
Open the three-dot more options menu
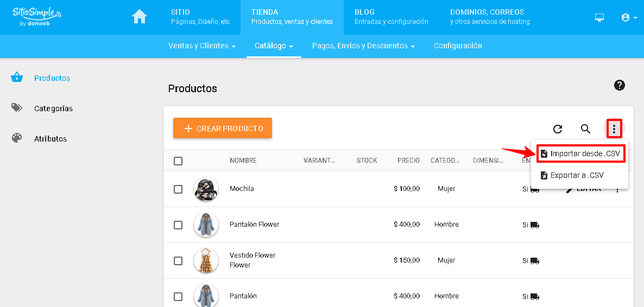(x=614, y=129)
